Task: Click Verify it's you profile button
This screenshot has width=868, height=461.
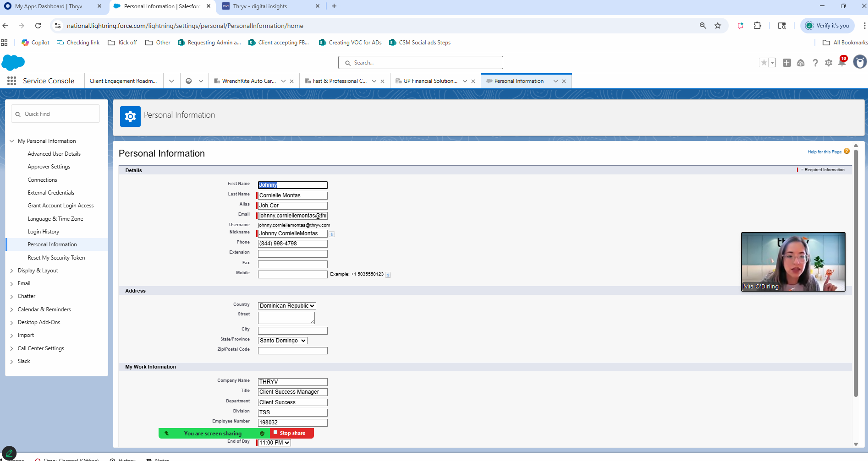Action: pos(828,26)
